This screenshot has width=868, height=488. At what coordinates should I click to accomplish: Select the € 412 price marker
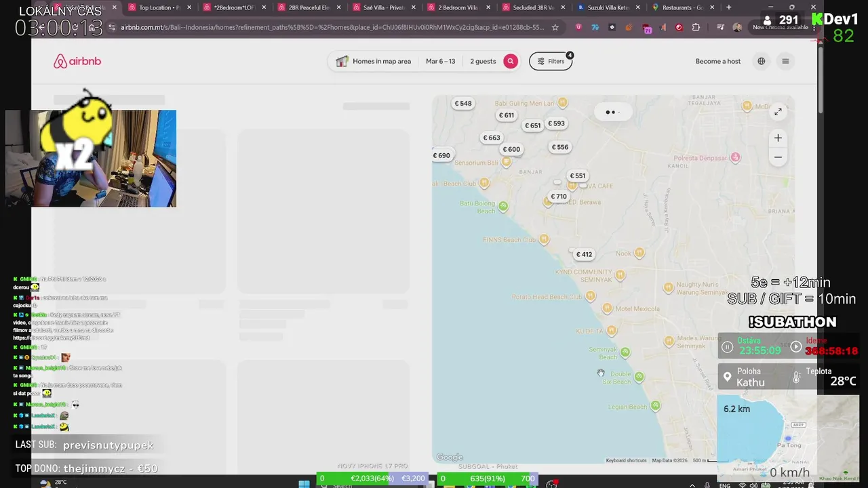pos(585,254)
